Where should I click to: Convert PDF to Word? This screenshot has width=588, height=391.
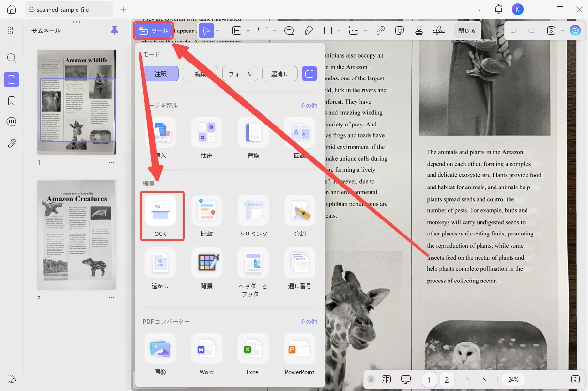[x=207, y=355]
